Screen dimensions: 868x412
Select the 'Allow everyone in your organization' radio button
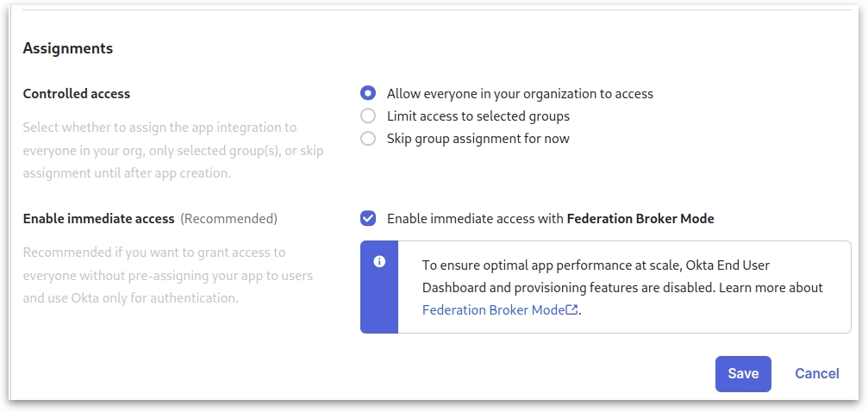(x=368, y=94)
